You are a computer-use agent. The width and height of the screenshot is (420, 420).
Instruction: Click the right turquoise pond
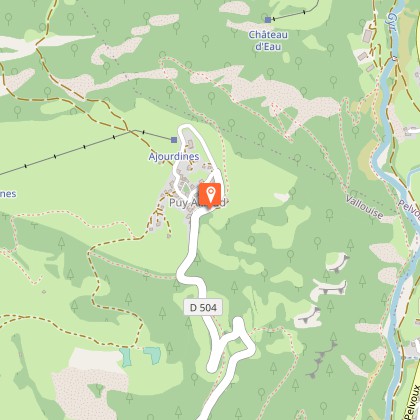(x=152, y=355)
